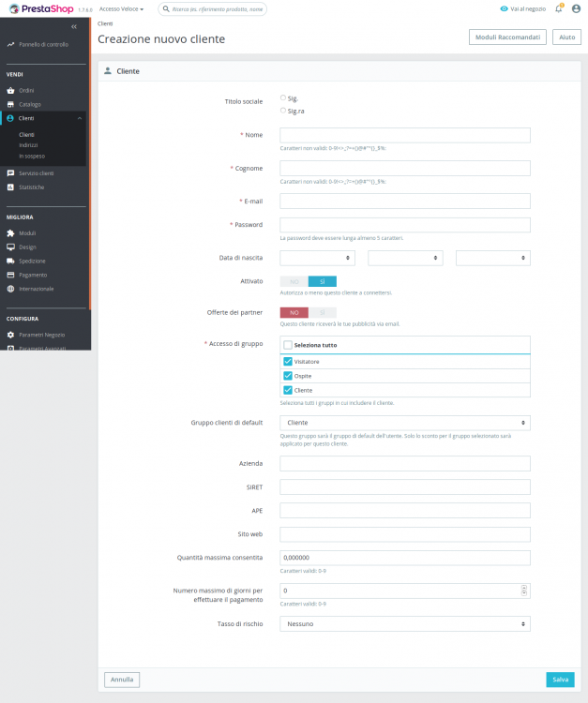This screenshot has width=588, height=703.
Task: Click the Design monitor icon
Action: pyautogui.click(x=10, y=247)
